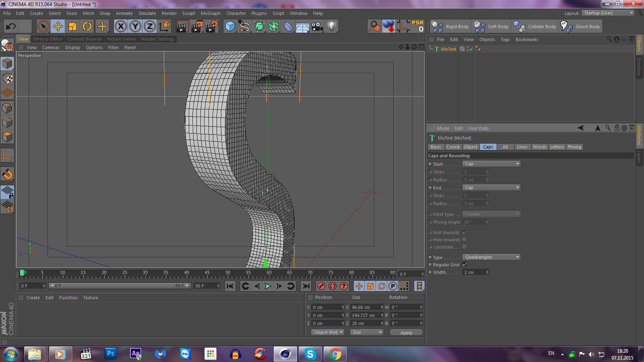Screen dimensions: 644x362
Task: Open Photoshop from the Windows taskbar
Action: point(110,354)
